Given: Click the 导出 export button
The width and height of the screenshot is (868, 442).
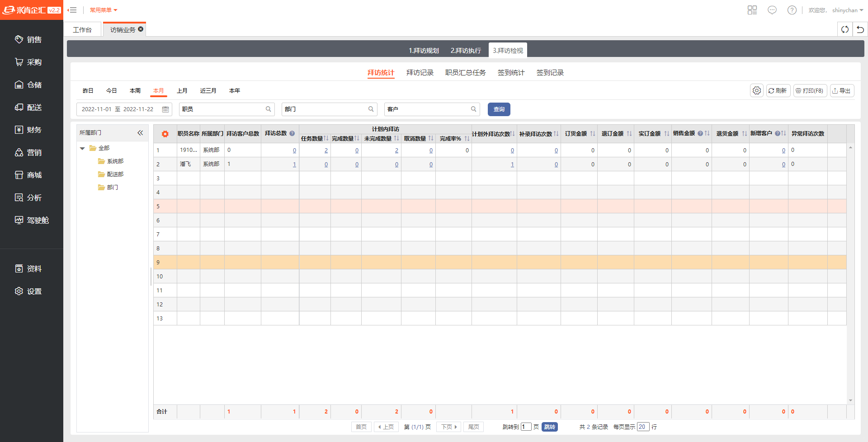Looking at the screenshot, I should pyautogui.click(x=842, y=90).
